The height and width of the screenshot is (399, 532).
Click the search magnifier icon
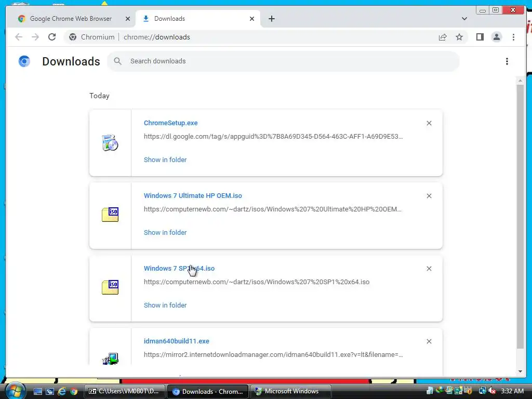(117, 61)
